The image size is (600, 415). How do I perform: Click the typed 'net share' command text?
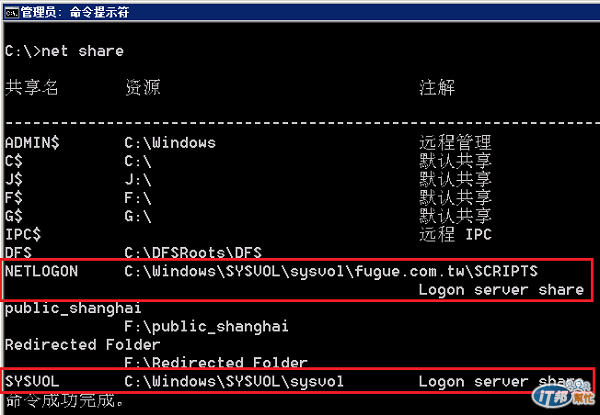pos(82,51)
